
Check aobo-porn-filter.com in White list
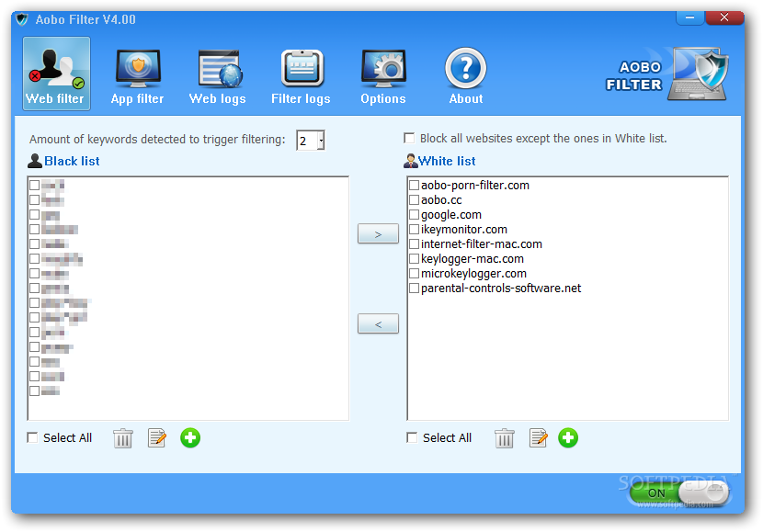[414, 186]
